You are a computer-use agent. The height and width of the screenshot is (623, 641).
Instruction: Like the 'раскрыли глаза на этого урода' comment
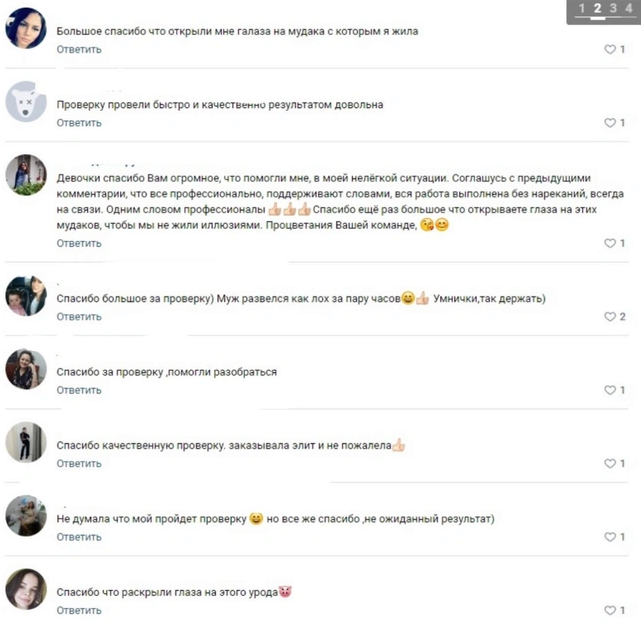coord(614,610)
